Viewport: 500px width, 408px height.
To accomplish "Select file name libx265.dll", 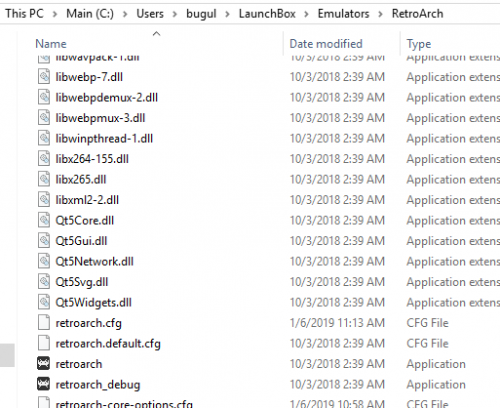I will (x=81, y=180).
